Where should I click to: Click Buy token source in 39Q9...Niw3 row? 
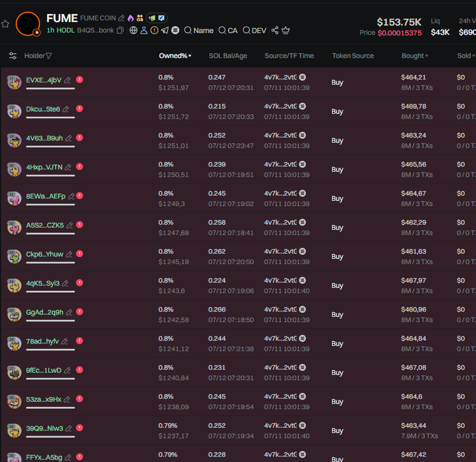[x=337, y=431]
